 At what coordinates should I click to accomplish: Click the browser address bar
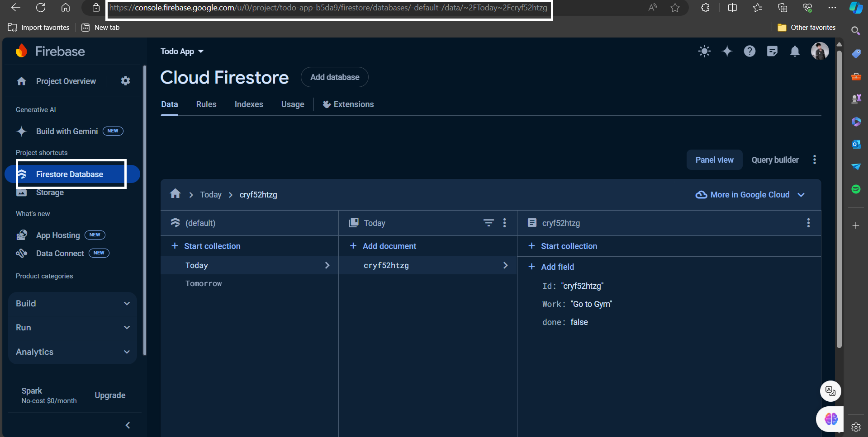[x=328, y=8]
